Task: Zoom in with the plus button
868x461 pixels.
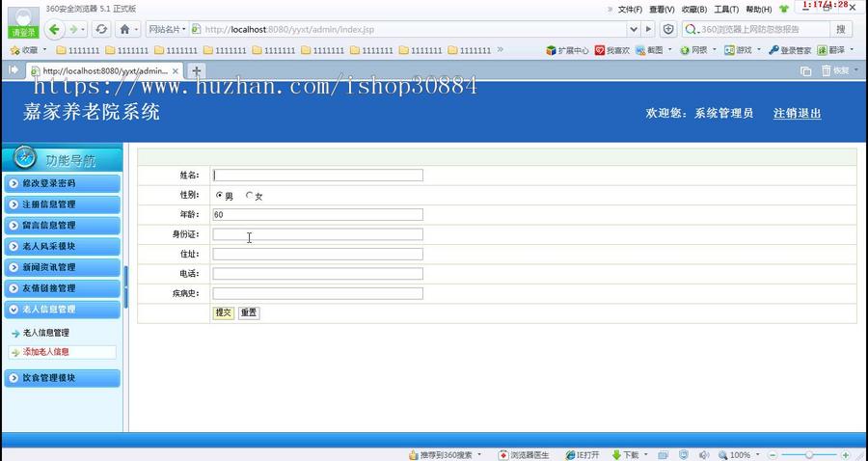Action: point(845,455)
